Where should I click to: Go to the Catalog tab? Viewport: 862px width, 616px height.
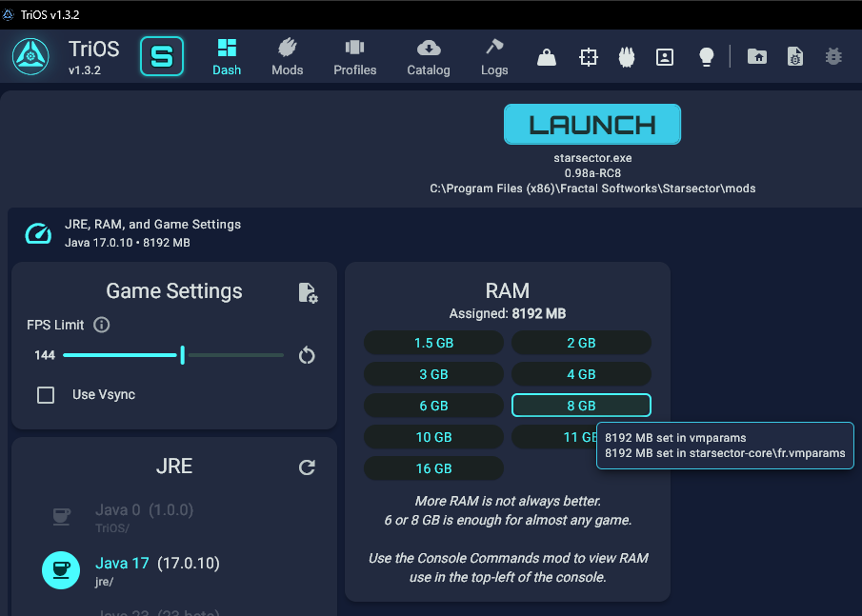coord(429,57)
